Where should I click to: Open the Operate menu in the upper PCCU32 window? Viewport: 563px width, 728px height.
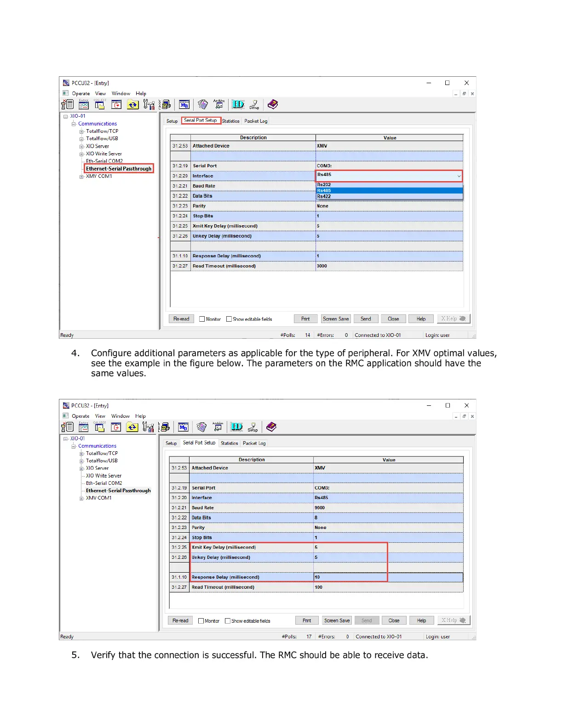pyautogui.click(x=81, y=93)
